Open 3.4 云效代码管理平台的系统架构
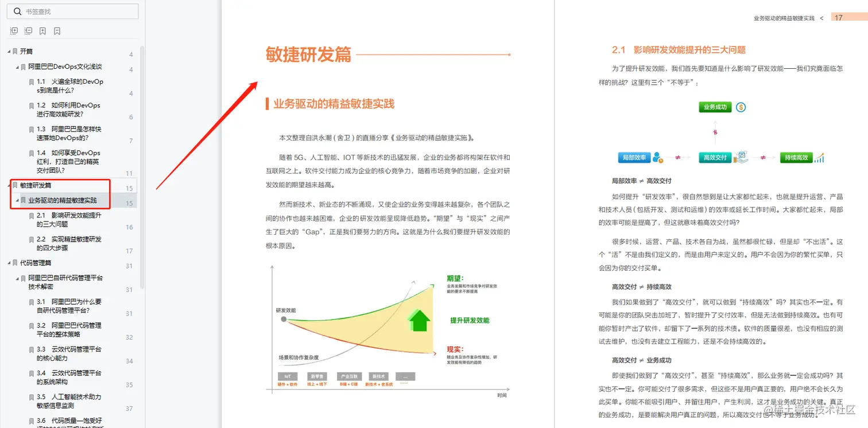Viewport: 868px width, 428px height. (x=67, y=378)
